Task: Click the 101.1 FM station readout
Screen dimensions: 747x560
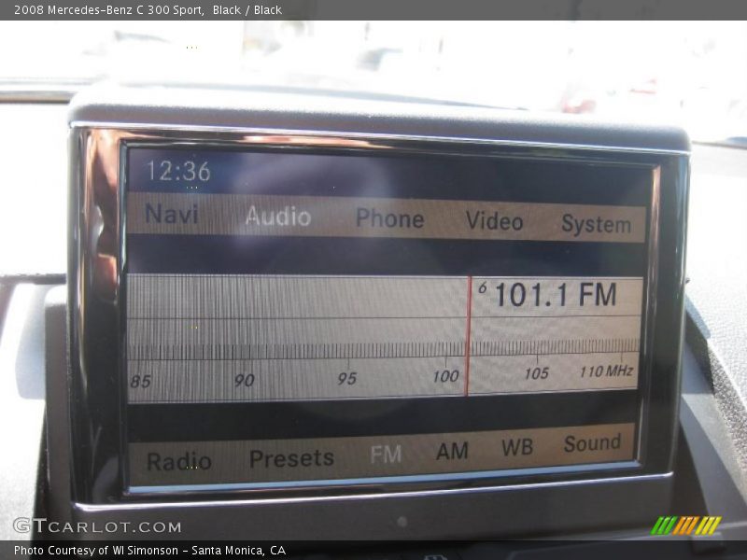Action: pos(556,295)
